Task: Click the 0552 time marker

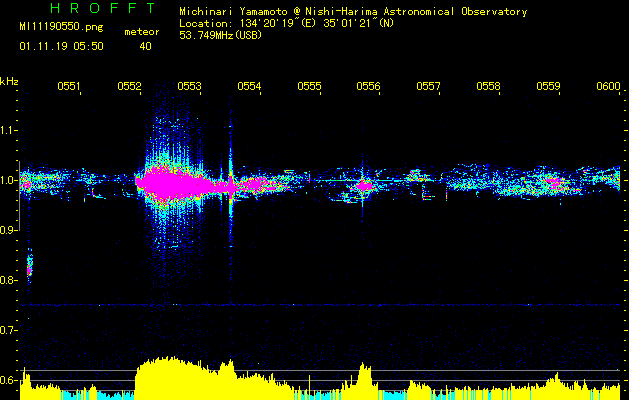Action: (x=129, y=86)
